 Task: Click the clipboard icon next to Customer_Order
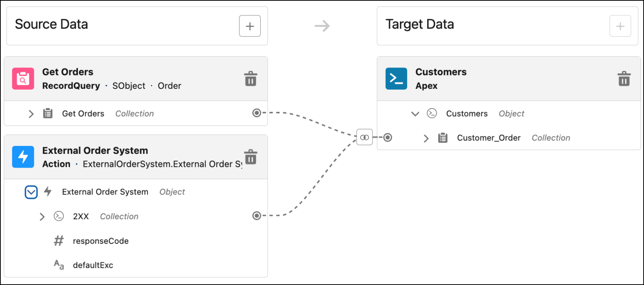click(x=443, y=137)
